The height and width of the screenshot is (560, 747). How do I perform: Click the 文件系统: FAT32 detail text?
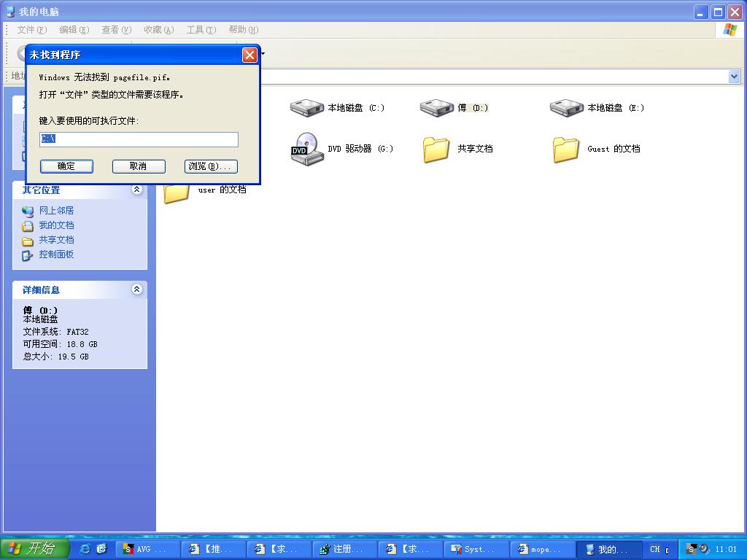(55, 332)
